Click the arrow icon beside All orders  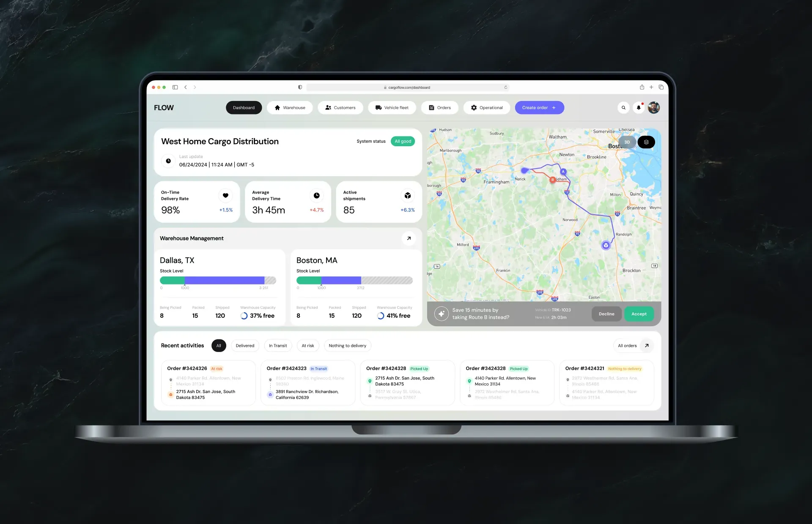[x=647, y=346]
